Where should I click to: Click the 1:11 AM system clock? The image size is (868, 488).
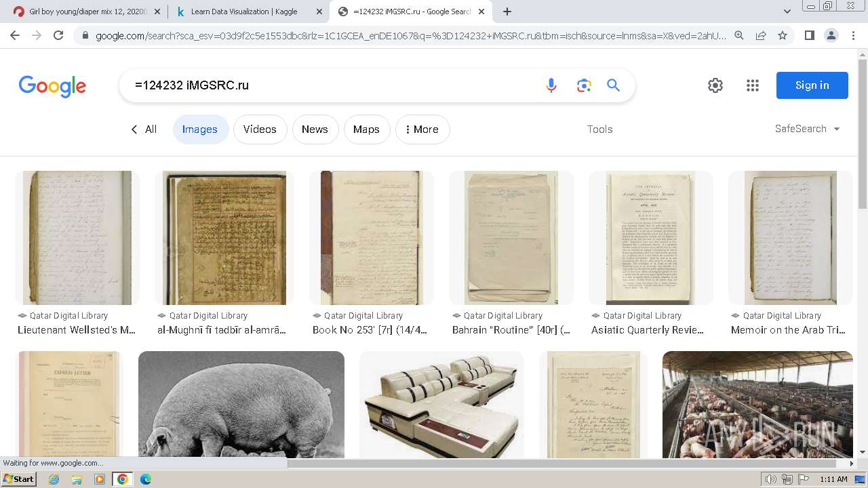833,479
